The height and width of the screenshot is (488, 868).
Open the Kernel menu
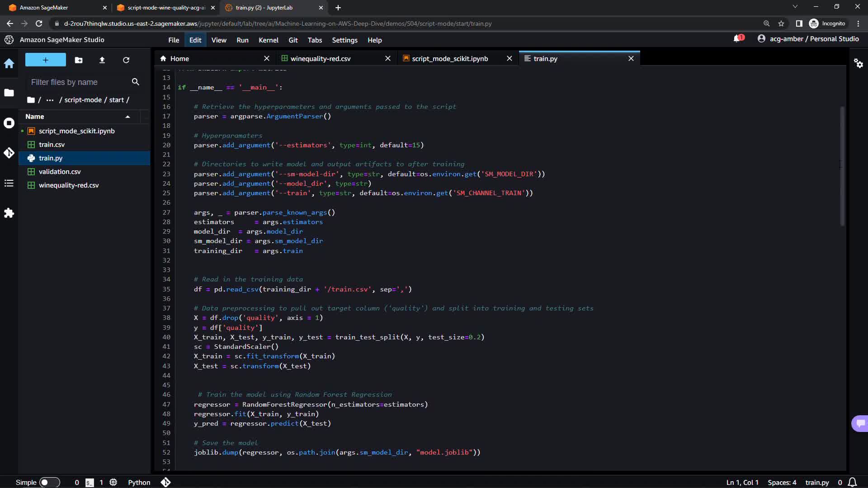tap(268, 40)
